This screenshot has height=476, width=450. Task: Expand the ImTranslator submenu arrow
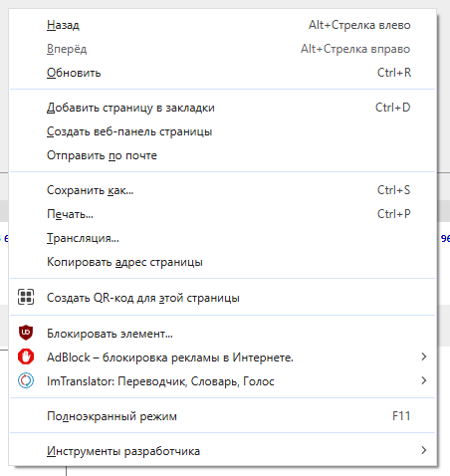tap(424, 380)
